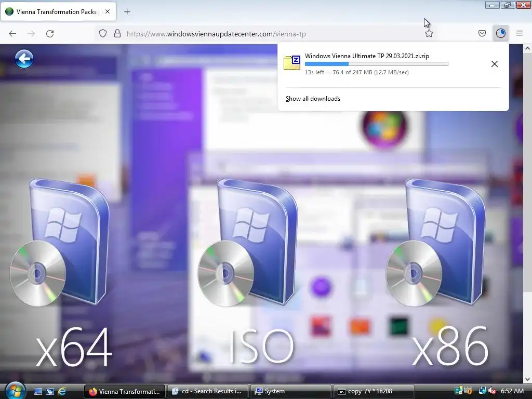
Task: Open the tracking protection shield icon
Action: (103, 34)
